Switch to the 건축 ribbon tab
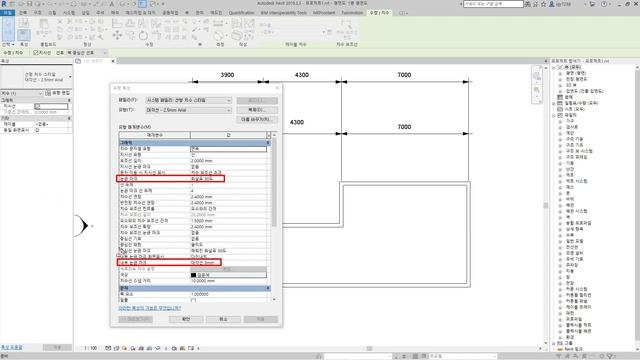The height and width of the screenshot is (360, 640). (23, 13)
